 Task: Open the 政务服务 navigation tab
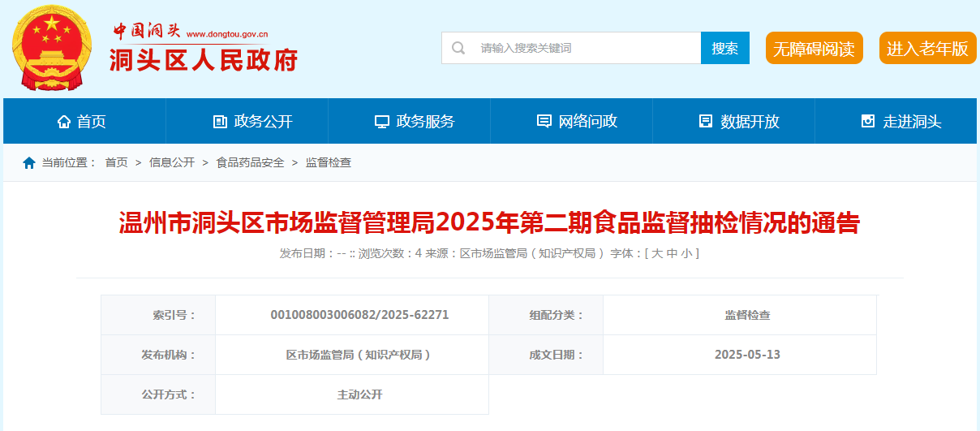(409, 121)
